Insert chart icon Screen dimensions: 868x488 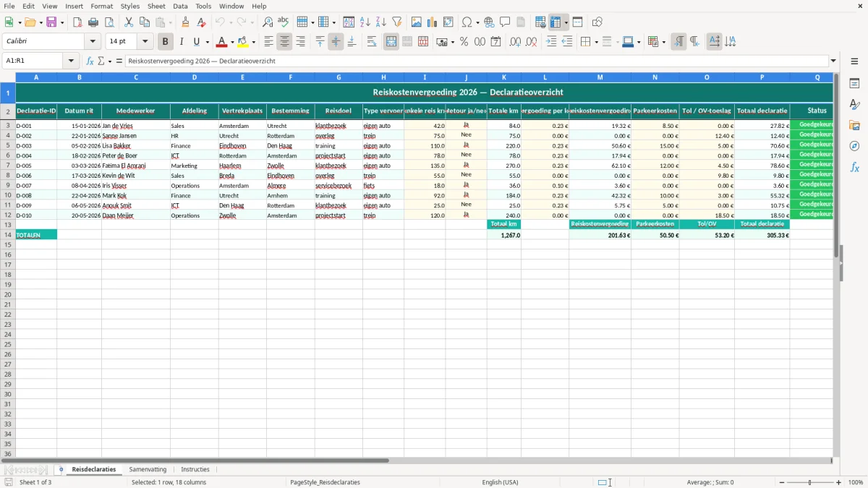click(433, 22)
